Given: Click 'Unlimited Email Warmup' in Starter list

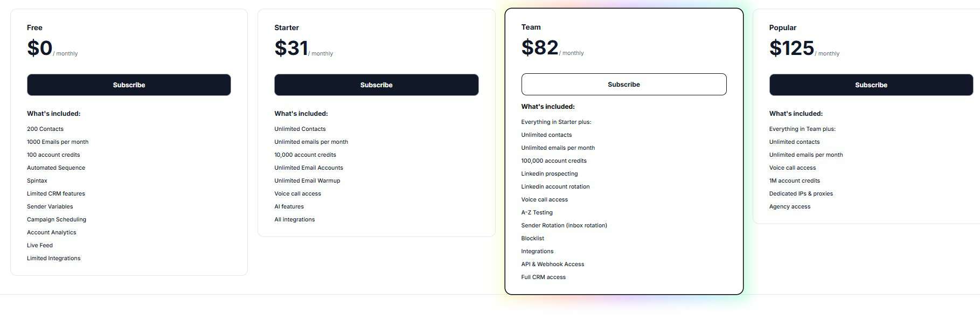Looking at the screenshot, I should pyautogui.click(x=307, y=180).
